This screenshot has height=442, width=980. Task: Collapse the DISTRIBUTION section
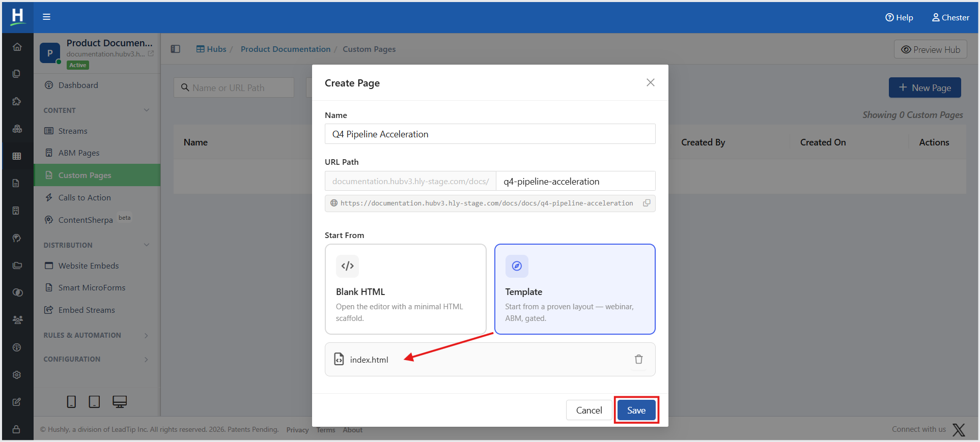click(x=147, y=245)
